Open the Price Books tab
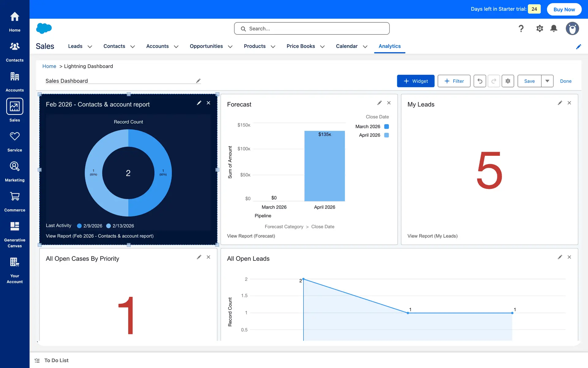This screenshot has width=588, height=368. [x=300, y=46]
